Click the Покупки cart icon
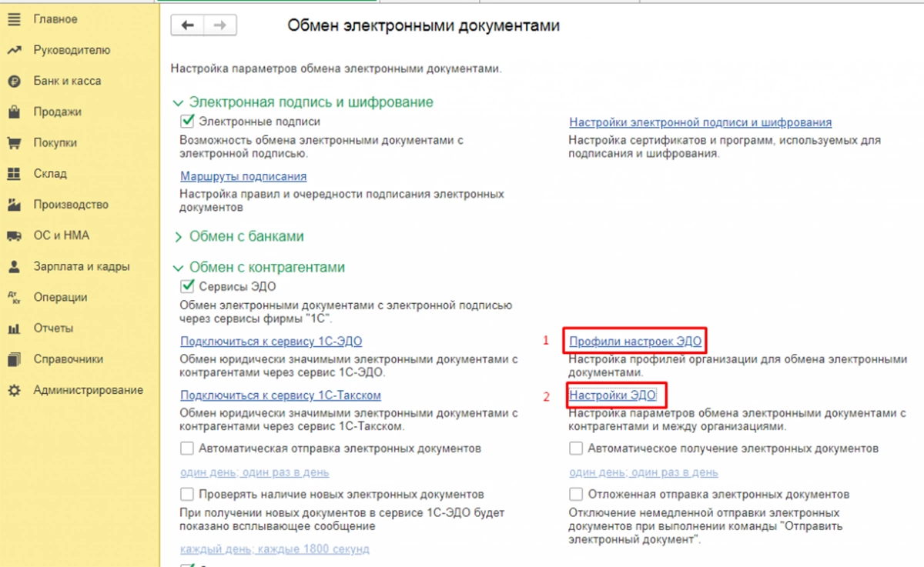 point(13,142)
